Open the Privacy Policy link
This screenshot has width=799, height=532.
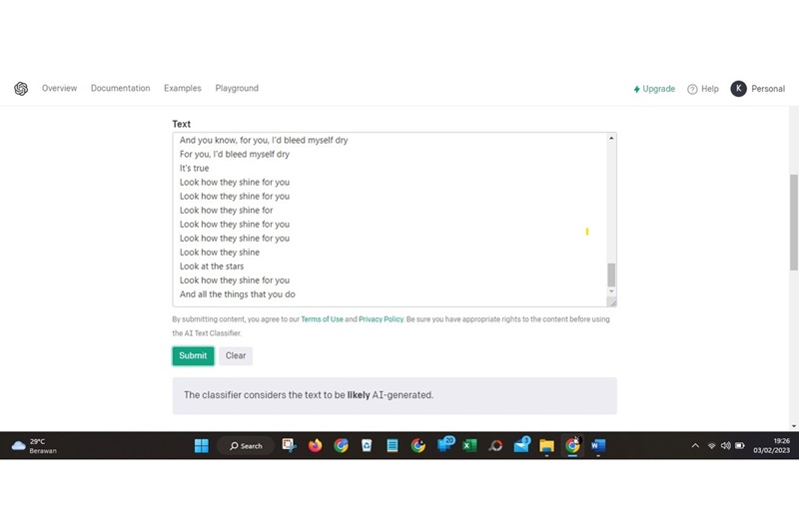click(381, 319)
